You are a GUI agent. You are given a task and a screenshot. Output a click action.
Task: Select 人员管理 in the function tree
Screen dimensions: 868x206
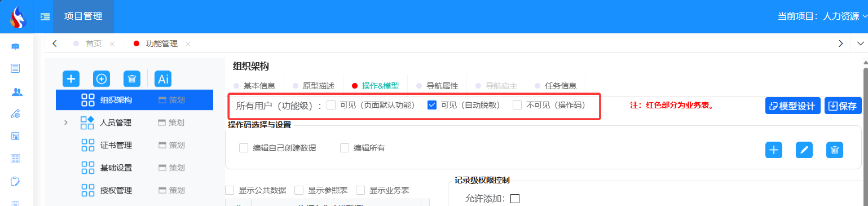click(x=116, y=122)
